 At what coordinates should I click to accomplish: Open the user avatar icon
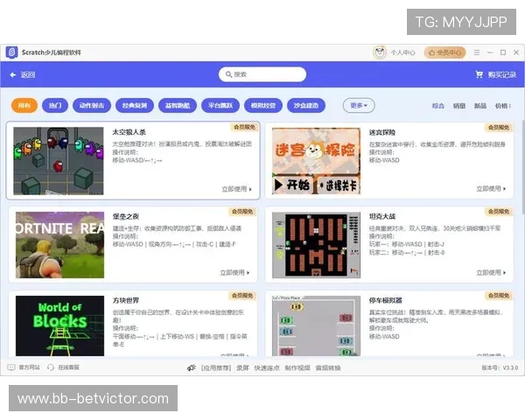tap(380, 52)
